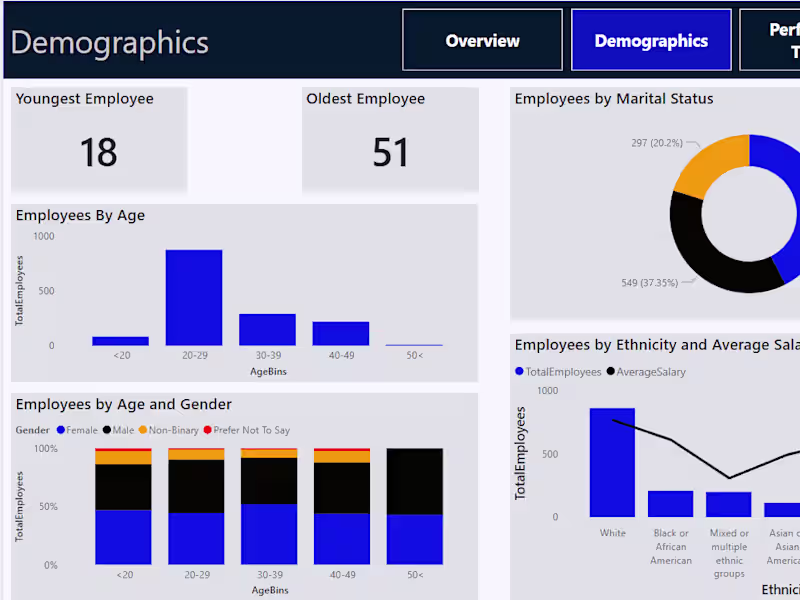Viewport: 800px width, 600px height.
Task: Click the Black or African American bar
Action: click(671, 505)
